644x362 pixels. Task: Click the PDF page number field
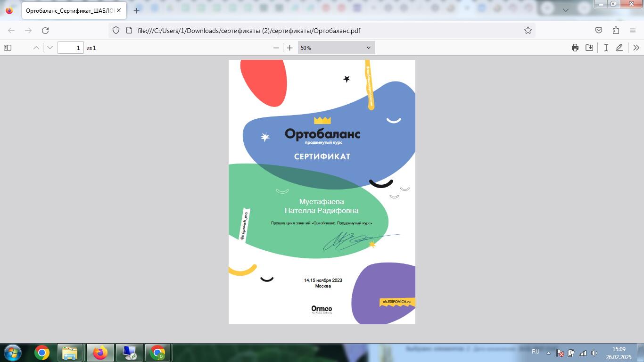[x=71, y=48]
